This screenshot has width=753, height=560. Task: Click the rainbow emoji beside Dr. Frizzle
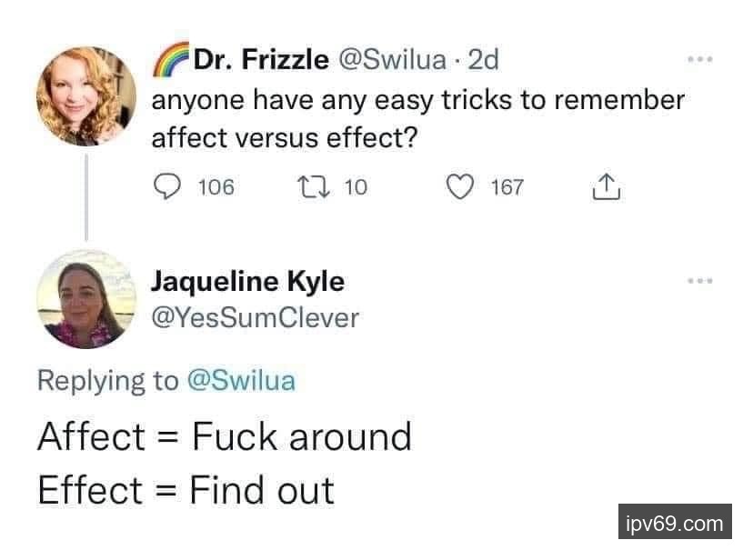coord(170,61)
